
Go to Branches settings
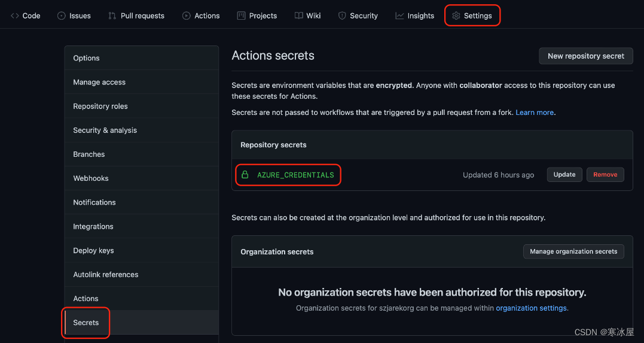141,154
